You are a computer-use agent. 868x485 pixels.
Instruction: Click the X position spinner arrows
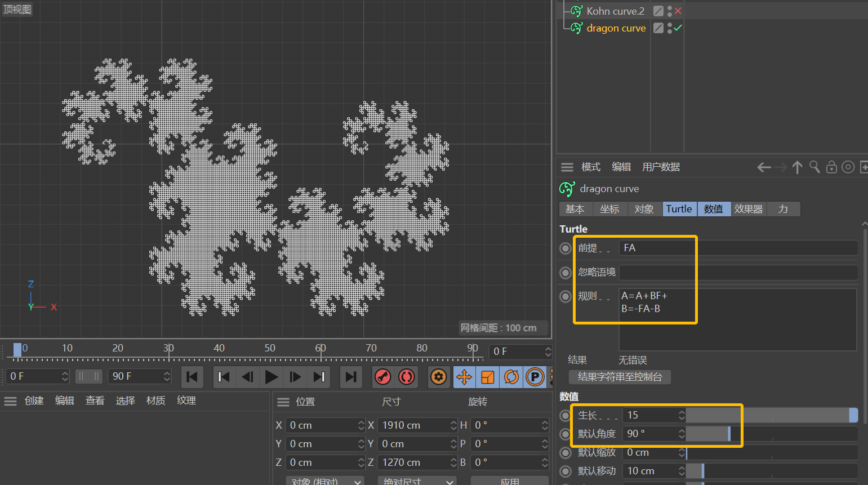pyautogui.click(x=361, y=425)
